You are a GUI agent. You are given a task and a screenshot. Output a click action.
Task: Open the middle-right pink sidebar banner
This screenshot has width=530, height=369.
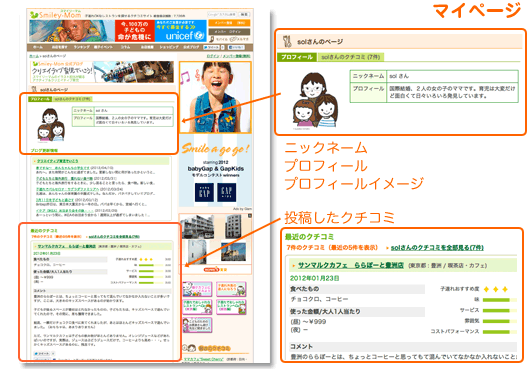coord(231,307)
